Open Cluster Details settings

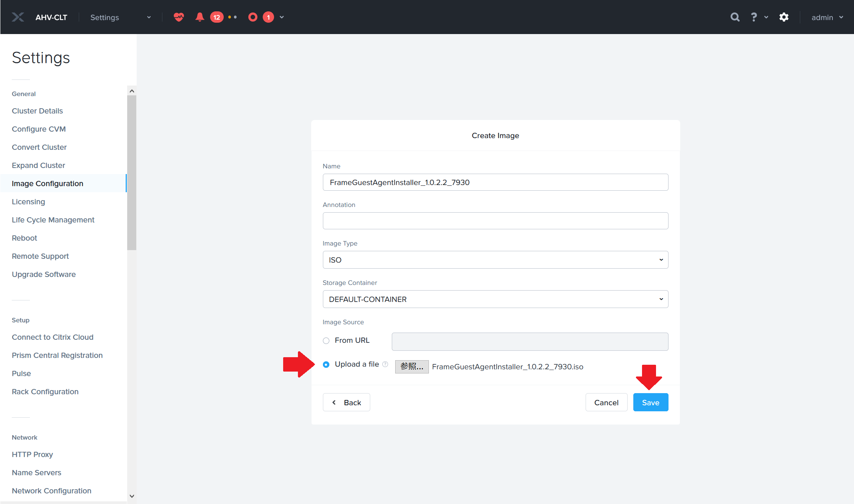pyautogui.click(x=37, y=111)
